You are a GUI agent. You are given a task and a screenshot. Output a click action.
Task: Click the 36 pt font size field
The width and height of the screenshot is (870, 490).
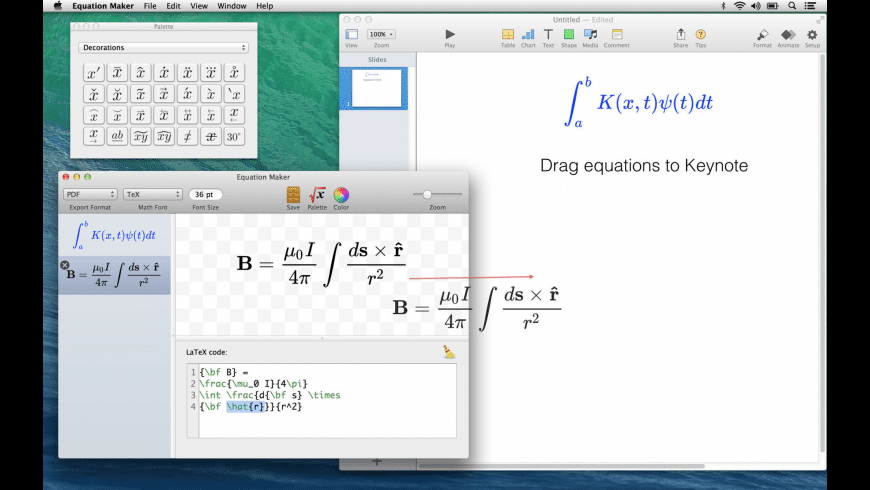(205, 194)
